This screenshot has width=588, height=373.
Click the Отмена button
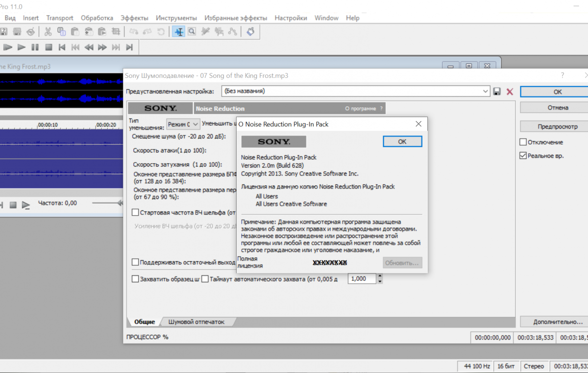(x=558, y=107)
